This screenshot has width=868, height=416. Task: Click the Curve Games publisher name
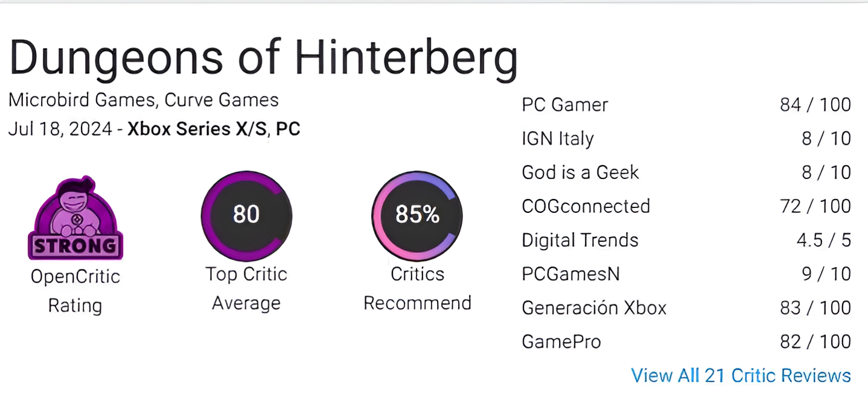tap(222, 100)
